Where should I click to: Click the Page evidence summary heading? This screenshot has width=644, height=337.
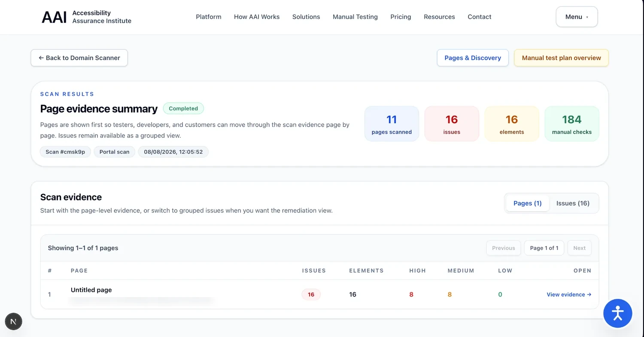[99, 109]
